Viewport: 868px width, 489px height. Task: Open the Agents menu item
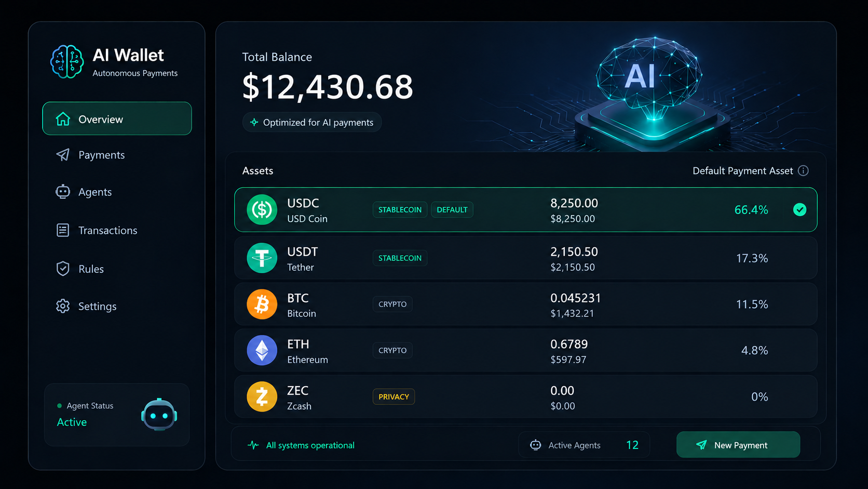[x=117, y=192]
